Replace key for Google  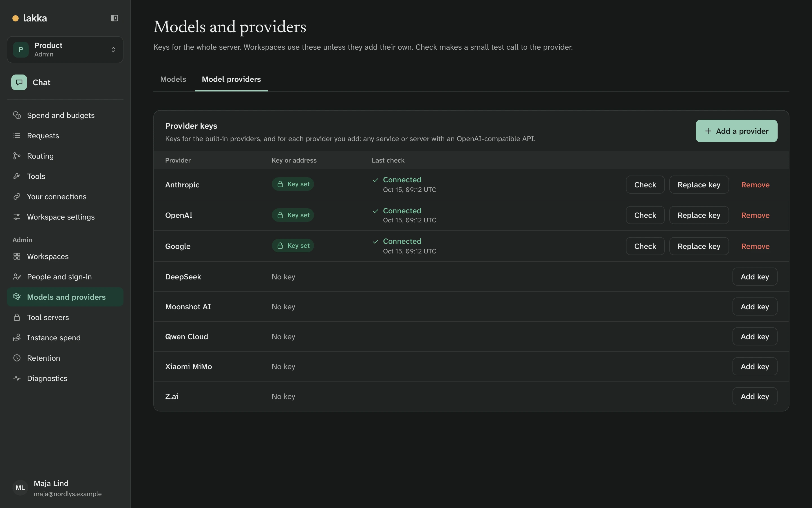coord(699,246)
